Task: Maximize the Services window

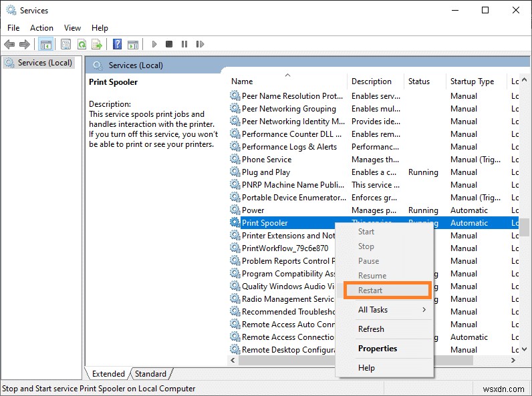Action: (x=485, y=10)
